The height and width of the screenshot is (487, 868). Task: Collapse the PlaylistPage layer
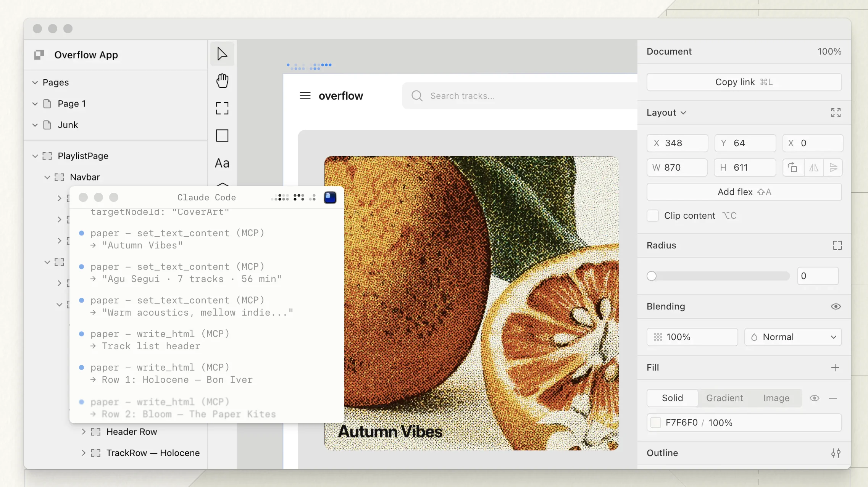35,156
